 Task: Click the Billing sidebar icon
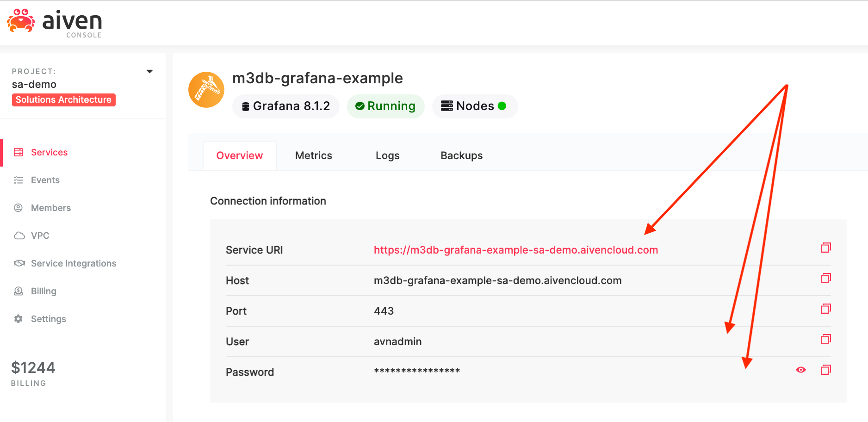click(19, 291)
